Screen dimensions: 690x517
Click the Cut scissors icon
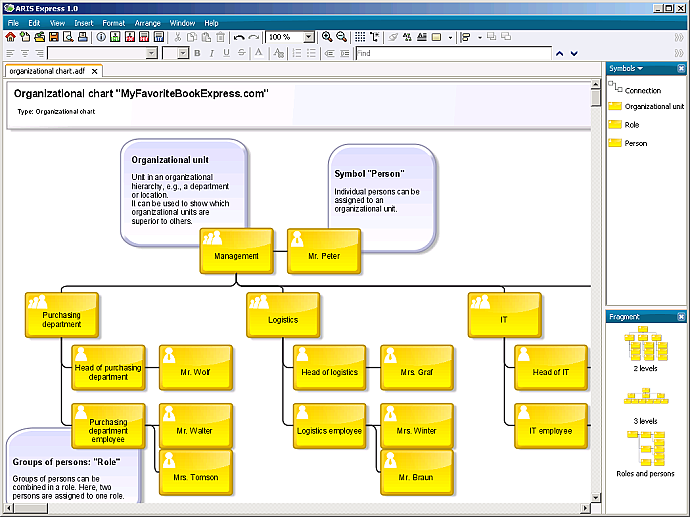coord(177,37)
